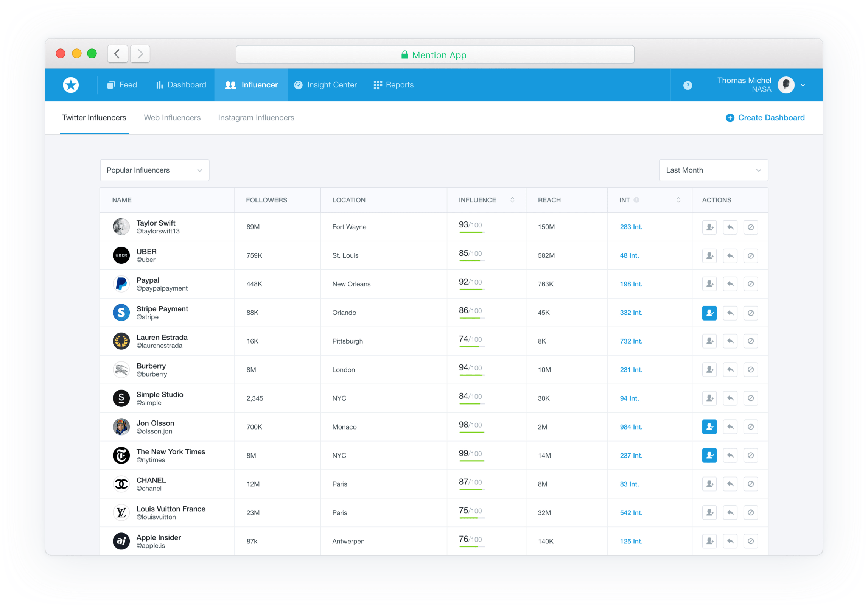Block CHANEL influencer
Image resolution: width=868 pixels, height=607 pixels.
pos(750,484)
